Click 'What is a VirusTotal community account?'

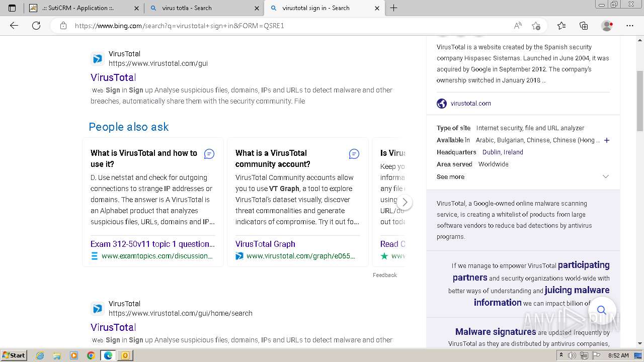[273, 158]
